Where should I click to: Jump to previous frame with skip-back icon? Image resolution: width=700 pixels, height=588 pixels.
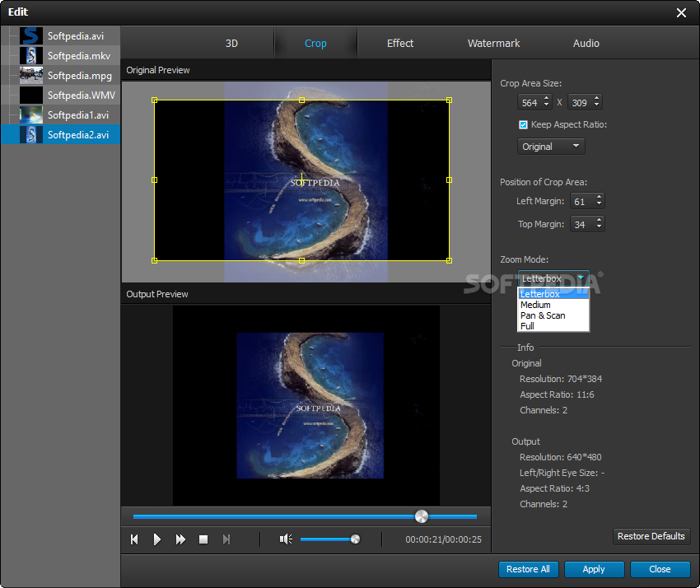point(134,539)
